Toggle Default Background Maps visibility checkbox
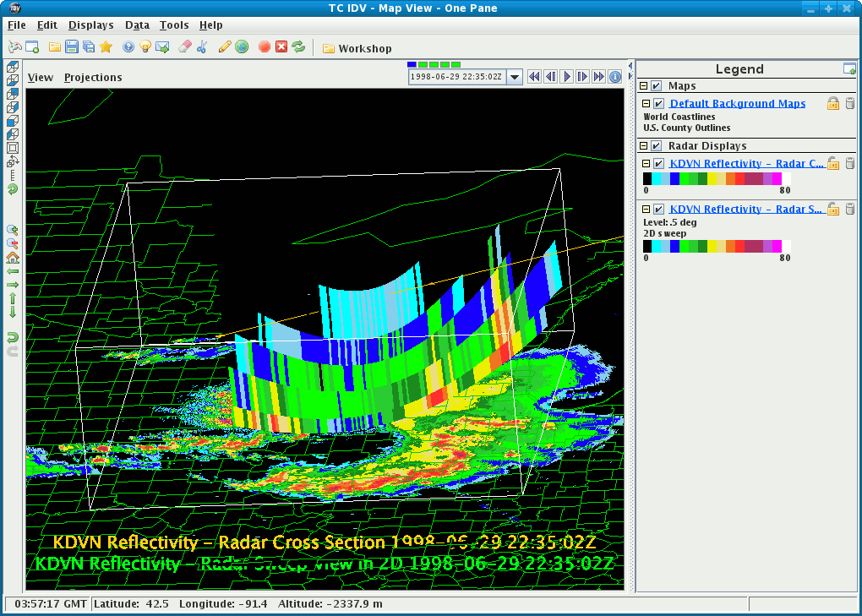The height and width of the screenshot is (616, 862). pyautogui.click(x=659, y=103)
